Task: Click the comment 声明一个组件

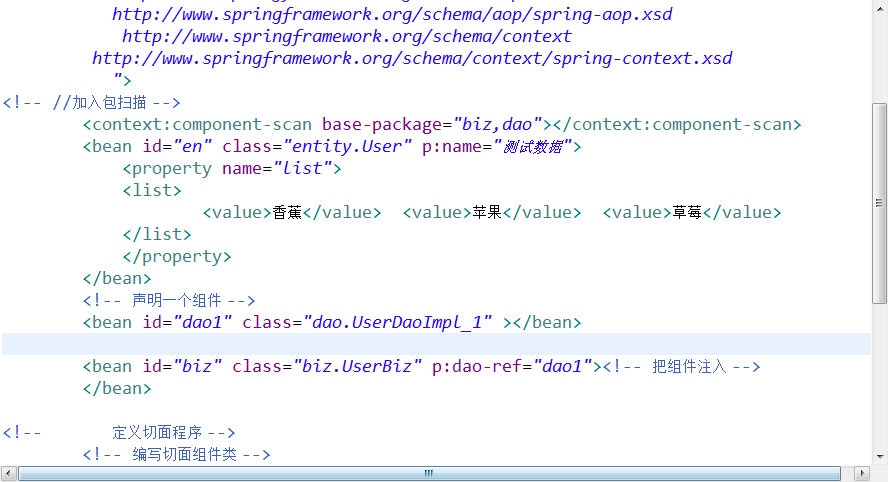Action: point(169,300)
